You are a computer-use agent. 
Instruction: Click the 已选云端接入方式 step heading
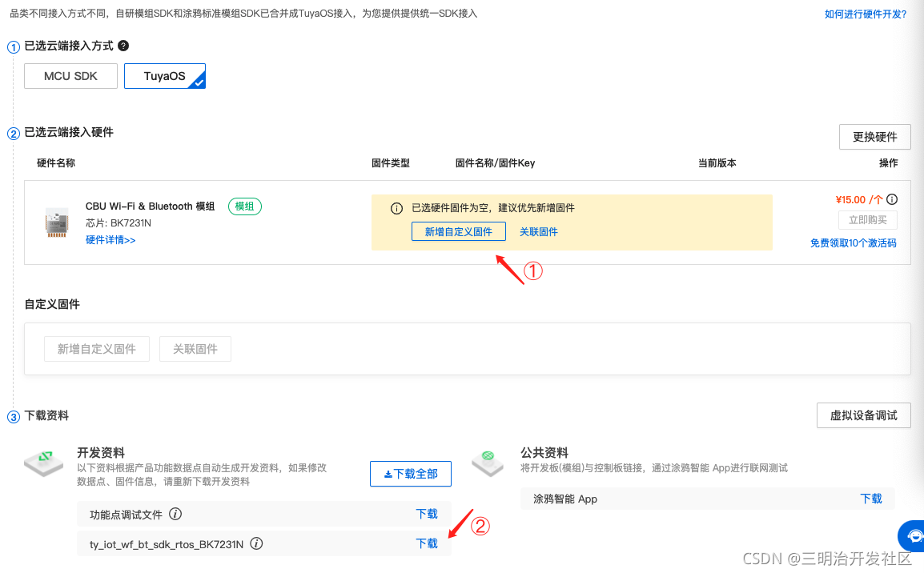tap(69, 46)
